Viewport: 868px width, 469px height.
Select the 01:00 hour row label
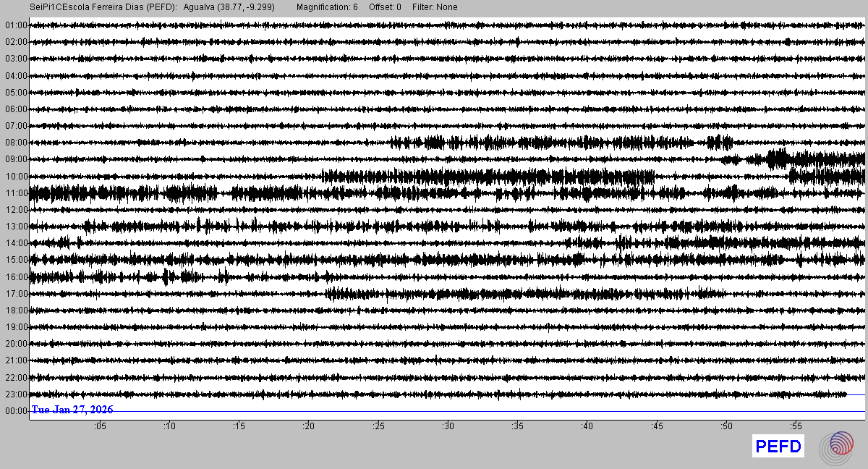(15, 25)
